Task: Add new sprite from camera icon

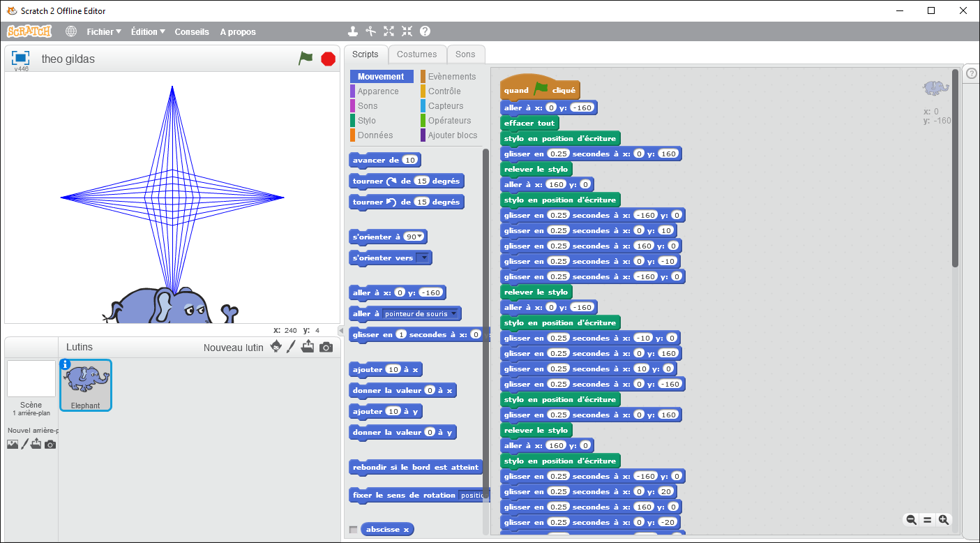Action: point(326,347)
